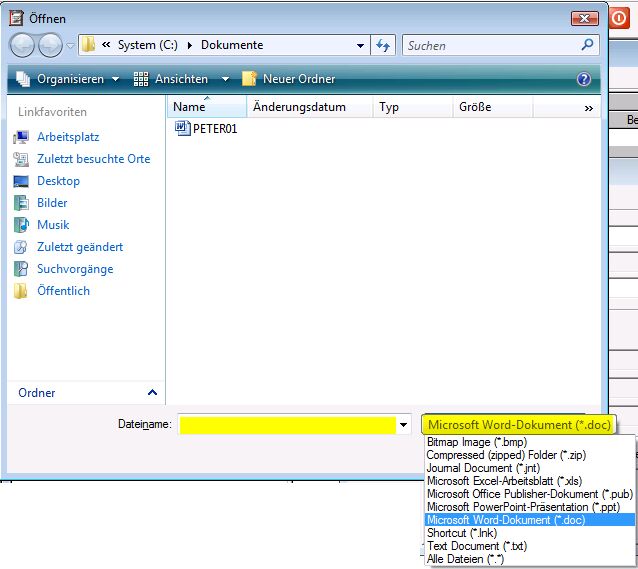Choose Microsoft Office Publisher-Dokument (*.pub)

[529, 494]
